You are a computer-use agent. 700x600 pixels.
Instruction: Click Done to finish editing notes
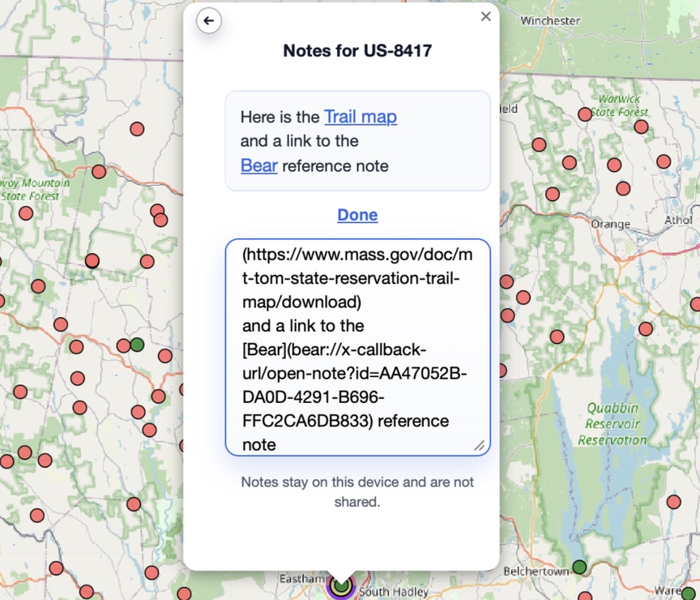[357, 215]
